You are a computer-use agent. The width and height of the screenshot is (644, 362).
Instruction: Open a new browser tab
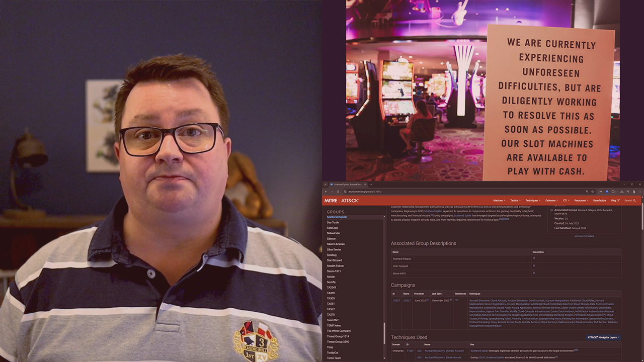[371, 185]
